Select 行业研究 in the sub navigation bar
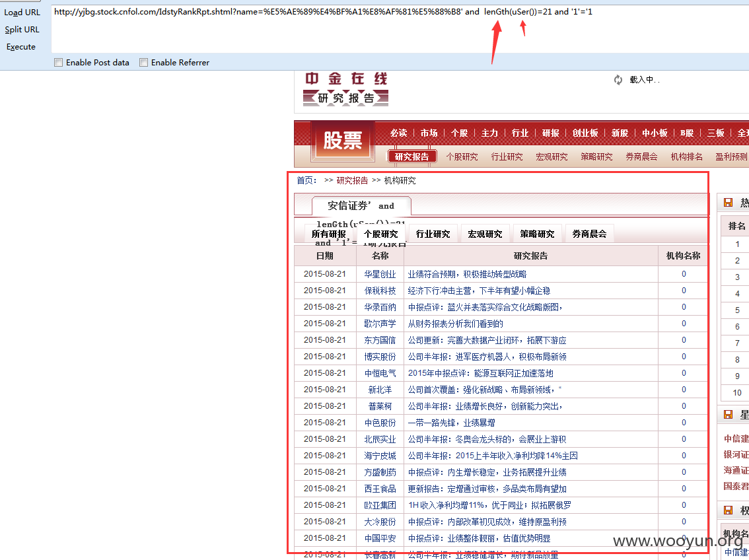The width and height of the screenshot is (749, 560). tap(507, 157)
